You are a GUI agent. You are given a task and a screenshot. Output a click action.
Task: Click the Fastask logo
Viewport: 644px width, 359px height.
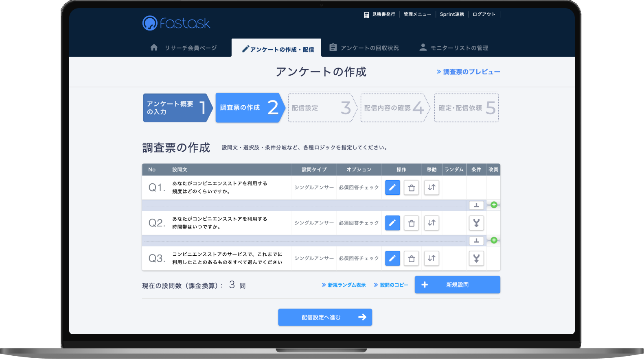[x=176, y=23]
